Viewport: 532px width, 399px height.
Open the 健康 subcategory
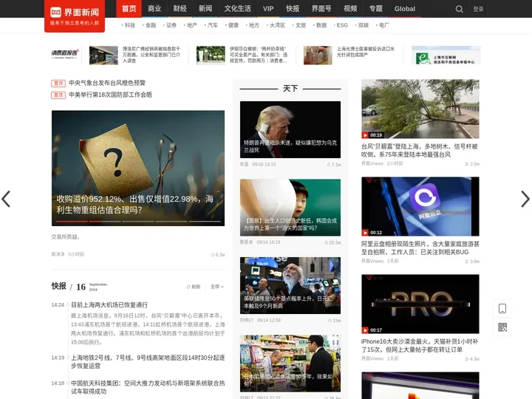coord(232,25)
